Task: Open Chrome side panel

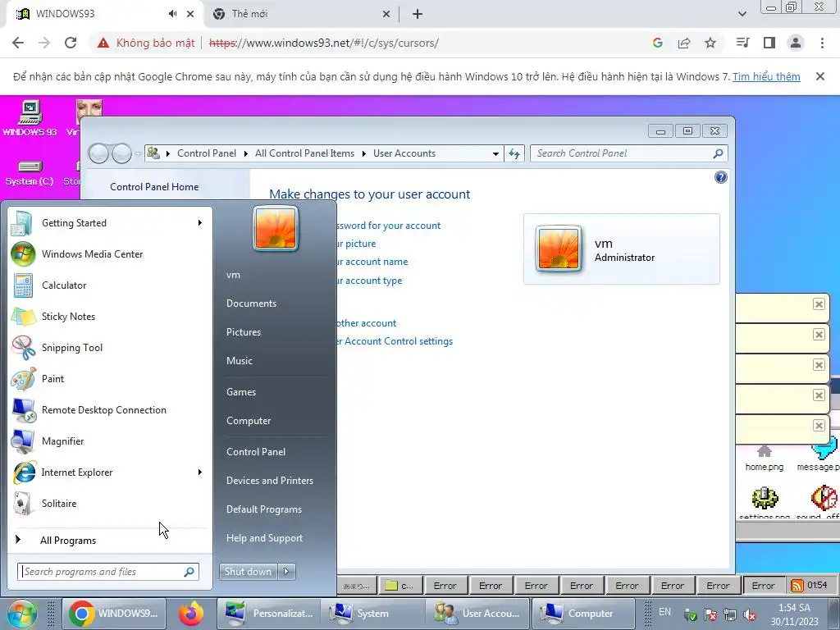Action: coord(769,43)
